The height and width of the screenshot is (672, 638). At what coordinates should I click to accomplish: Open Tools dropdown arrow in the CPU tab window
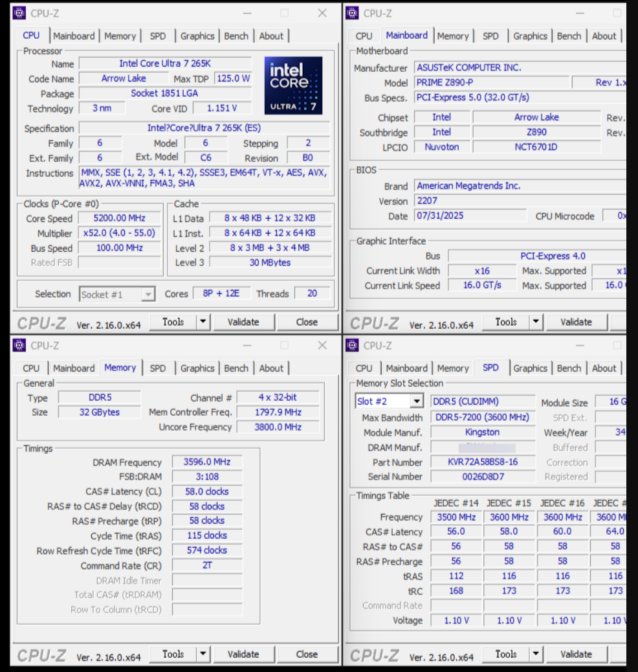[203, 322]
